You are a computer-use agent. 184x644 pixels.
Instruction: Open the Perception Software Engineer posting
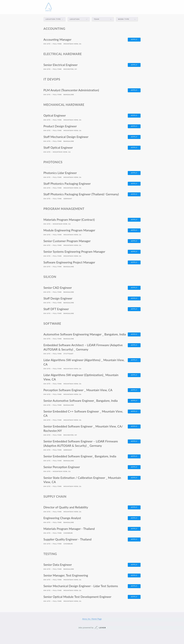coord(78,390)
